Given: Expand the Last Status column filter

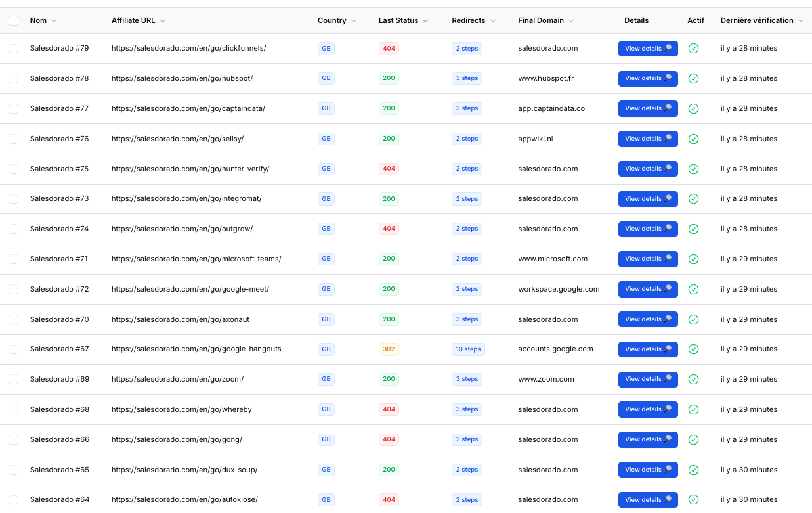Looking at the screenshot, I should 425,21.
